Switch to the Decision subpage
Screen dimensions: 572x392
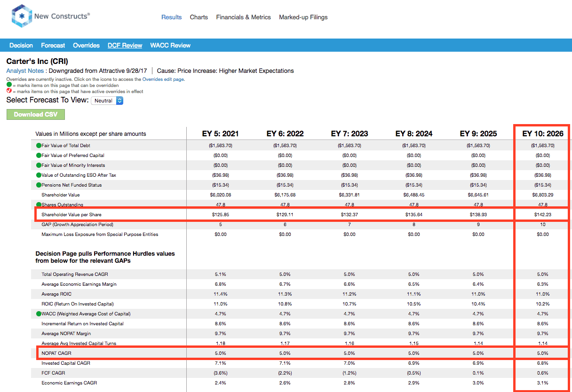pos(21,46)
